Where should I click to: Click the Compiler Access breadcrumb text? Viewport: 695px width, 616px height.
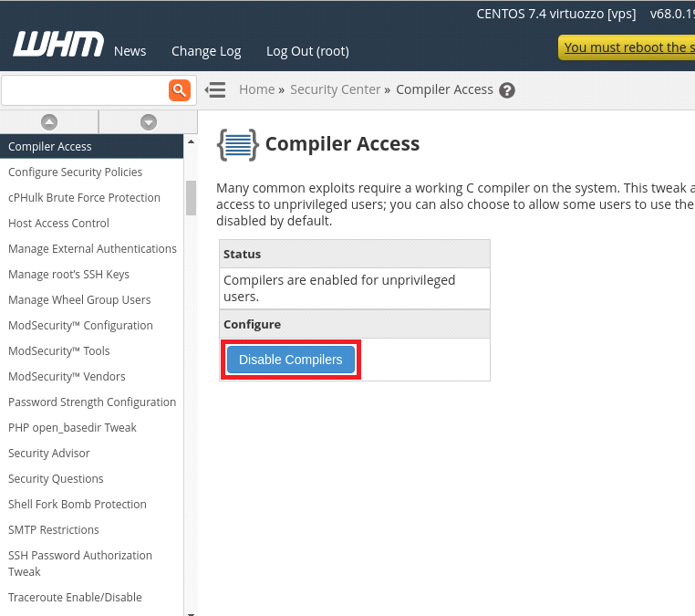(444, 89)
